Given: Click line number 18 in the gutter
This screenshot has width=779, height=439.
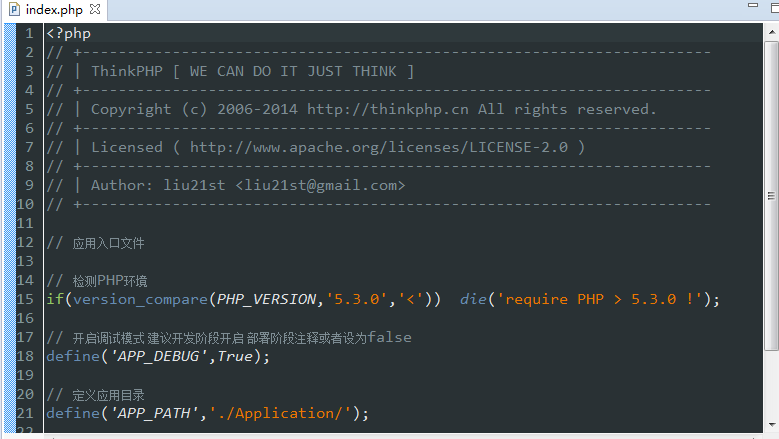Looking at the screenshot, I should [25, 357].
